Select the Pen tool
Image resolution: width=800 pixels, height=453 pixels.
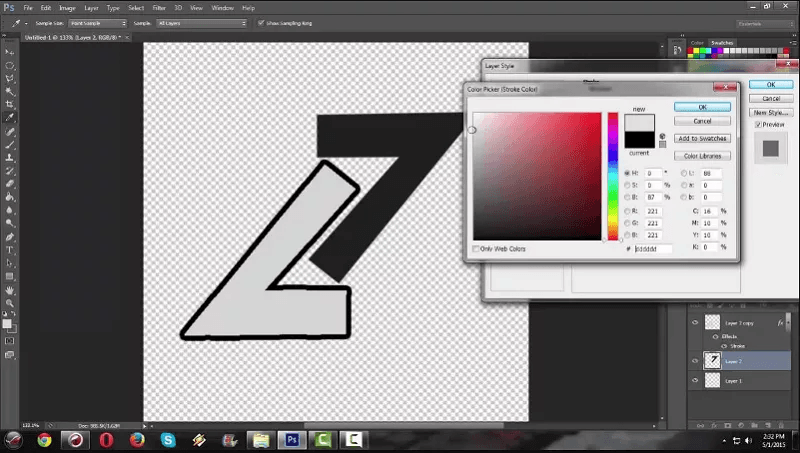pyautogui.click(x=9, y=237)
